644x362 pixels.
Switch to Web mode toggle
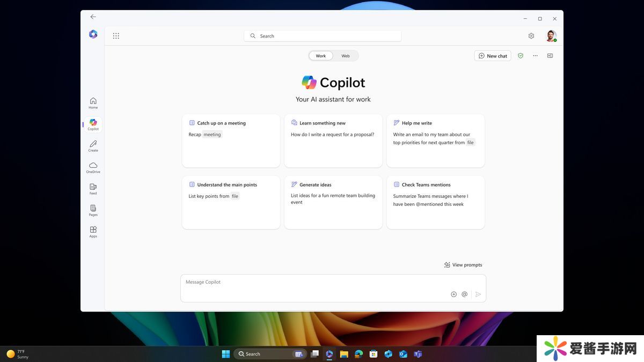(346, 56)
